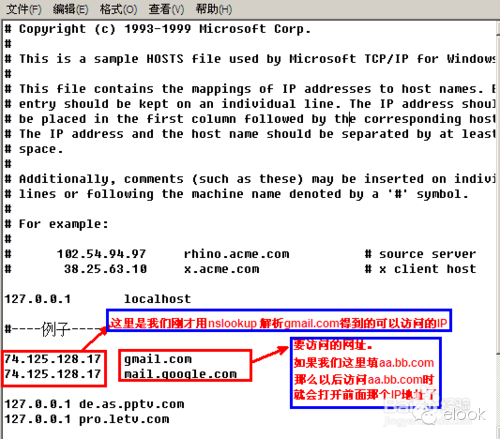The image size is (500, 439).
Task: Click the 102.54.94.97 example IP
Action: (102, 254)
